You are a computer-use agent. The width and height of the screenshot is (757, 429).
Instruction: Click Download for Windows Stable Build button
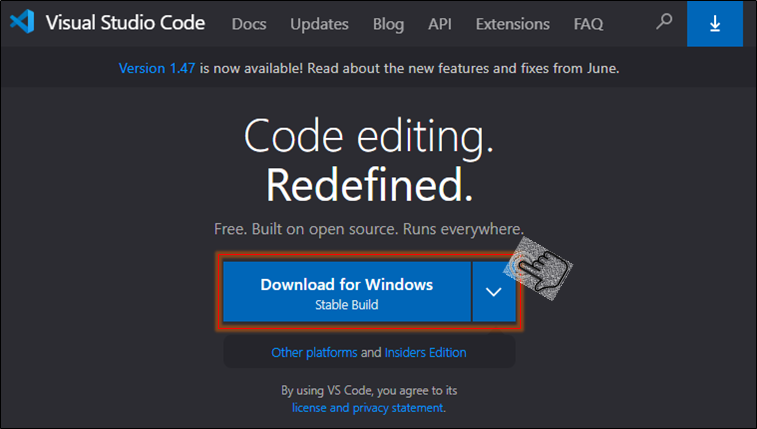pyautogui.click(x=347, y=292)
